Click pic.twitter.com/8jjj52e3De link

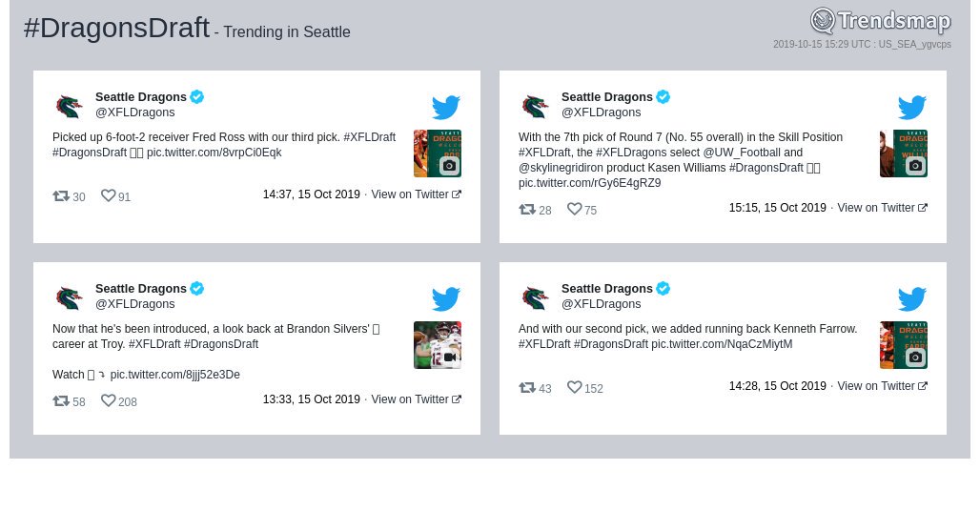(175, 375)
